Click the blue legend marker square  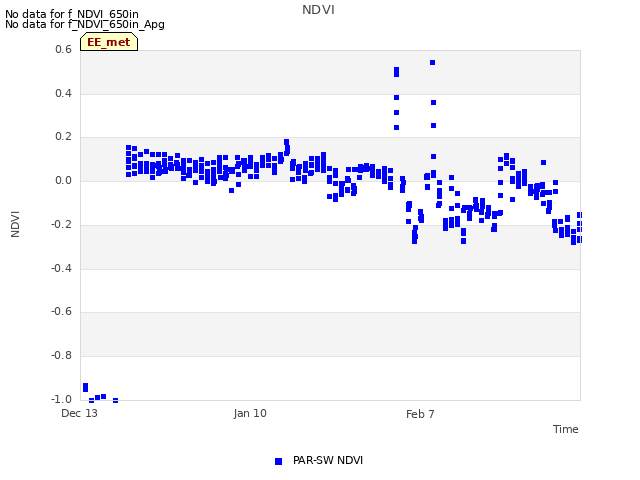(278, 461)
